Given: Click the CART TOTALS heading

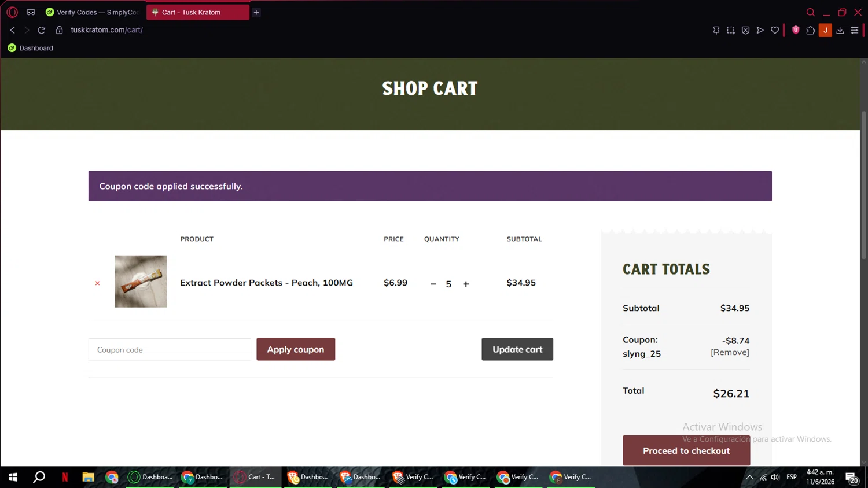Looking at the screenshot, I should [x=666, y=269].
